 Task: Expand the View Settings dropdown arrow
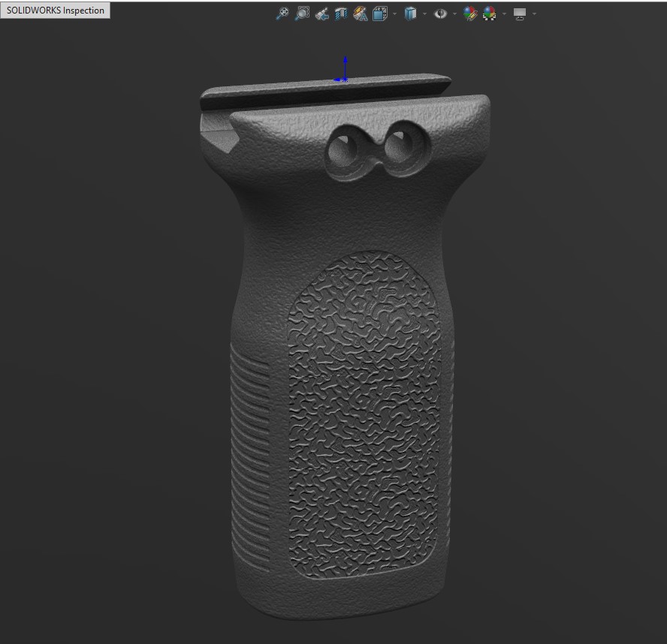pos(534,14)
